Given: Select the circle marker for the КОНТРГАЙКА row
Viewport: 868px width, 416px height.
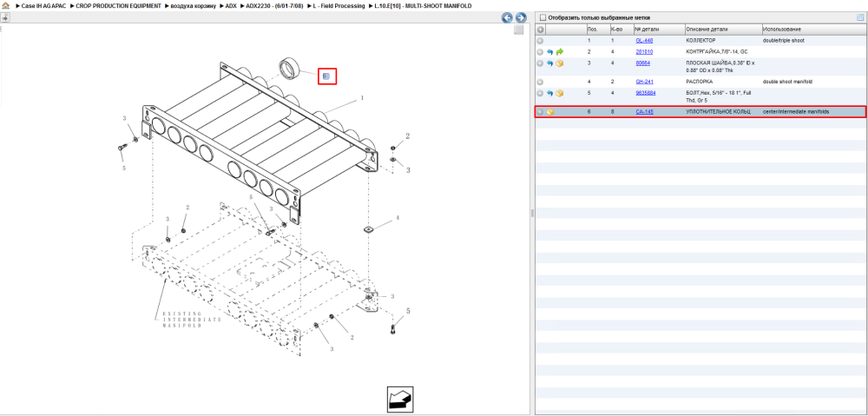Looking at the screenshot, I should (x=540, y=51).
